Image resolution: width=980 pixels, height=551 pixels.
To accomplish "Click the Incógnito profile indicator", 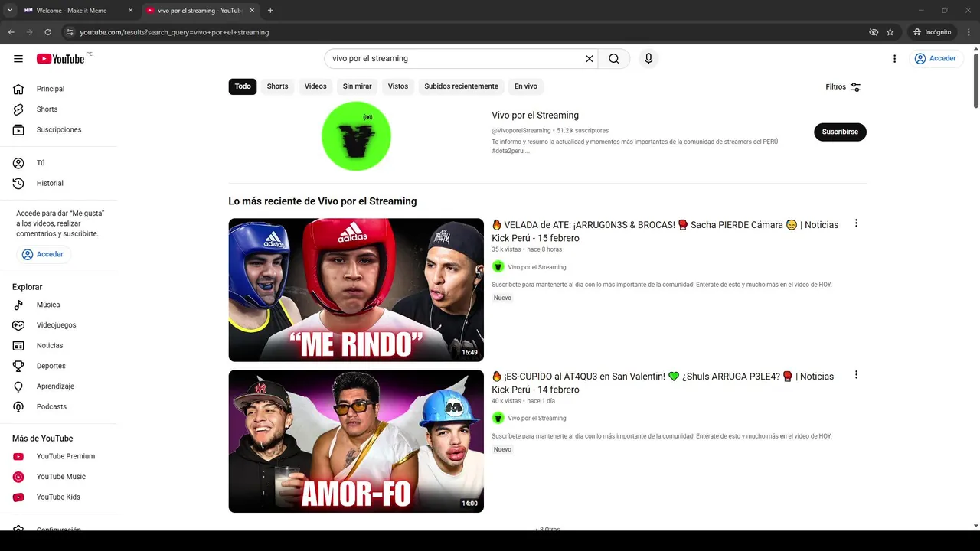I will pos(933,32).
